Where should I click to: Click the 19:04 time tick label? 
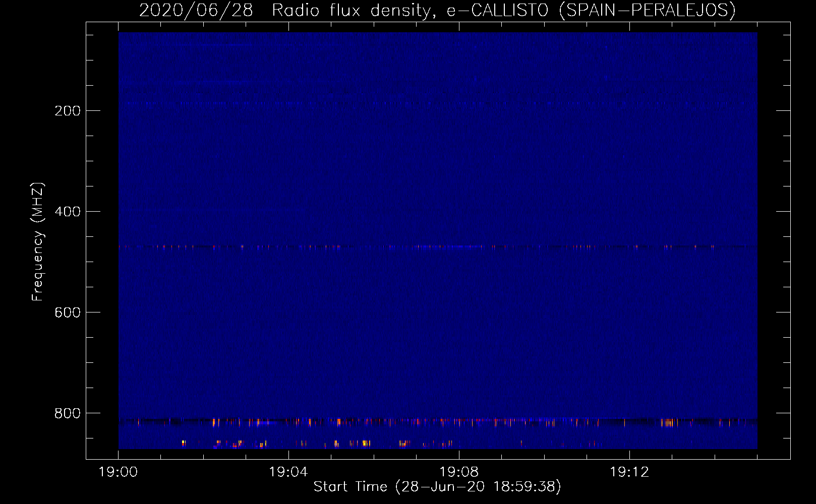coord(288,472)
